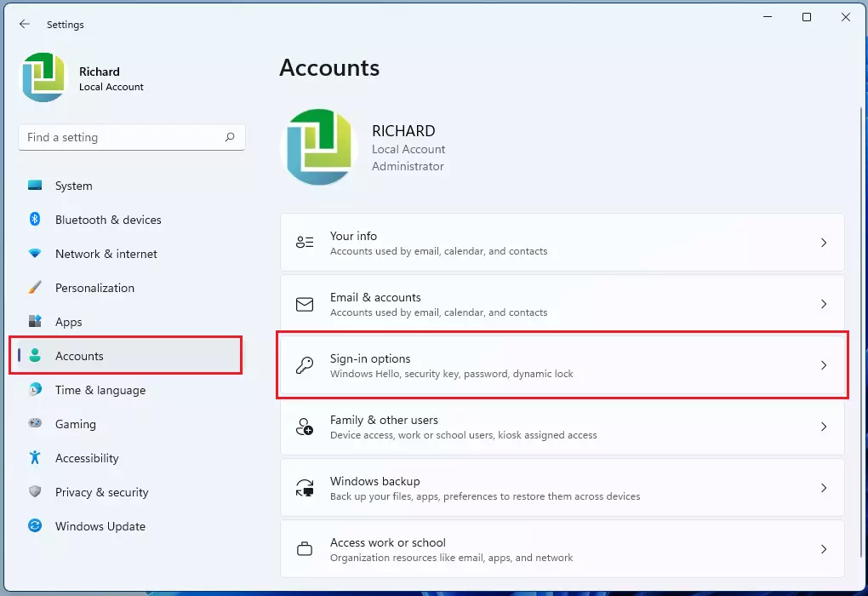
Task: Click the Accounts page heading
Action: tap(329, 67)
